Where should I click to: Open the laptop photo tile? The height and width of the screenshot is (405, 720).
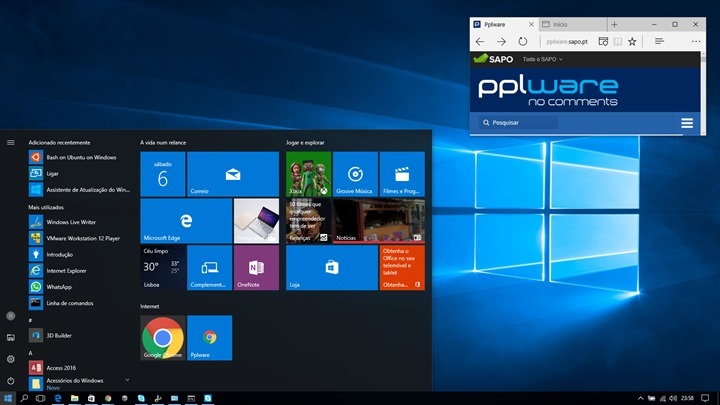[256, 221]
